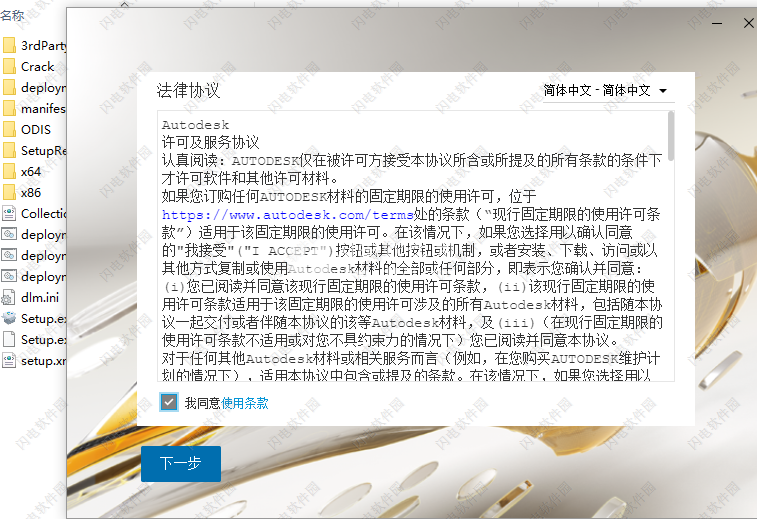Select the dlm.ini file icon

click(x=8, y=297)
